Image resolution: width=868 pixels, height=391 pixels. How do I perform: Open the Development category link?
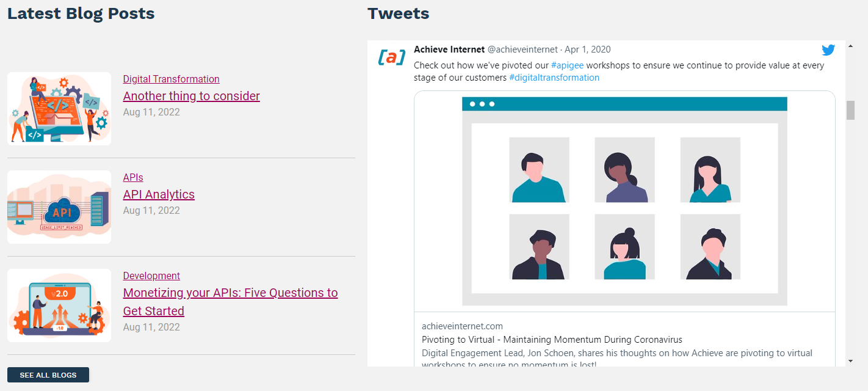tap(151, 276)
